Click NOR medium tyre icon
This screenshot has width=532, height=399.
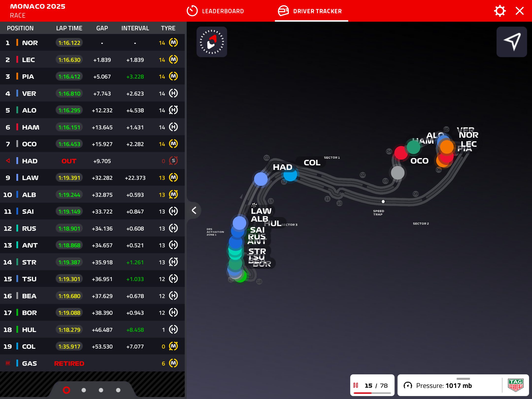point(173,43)
